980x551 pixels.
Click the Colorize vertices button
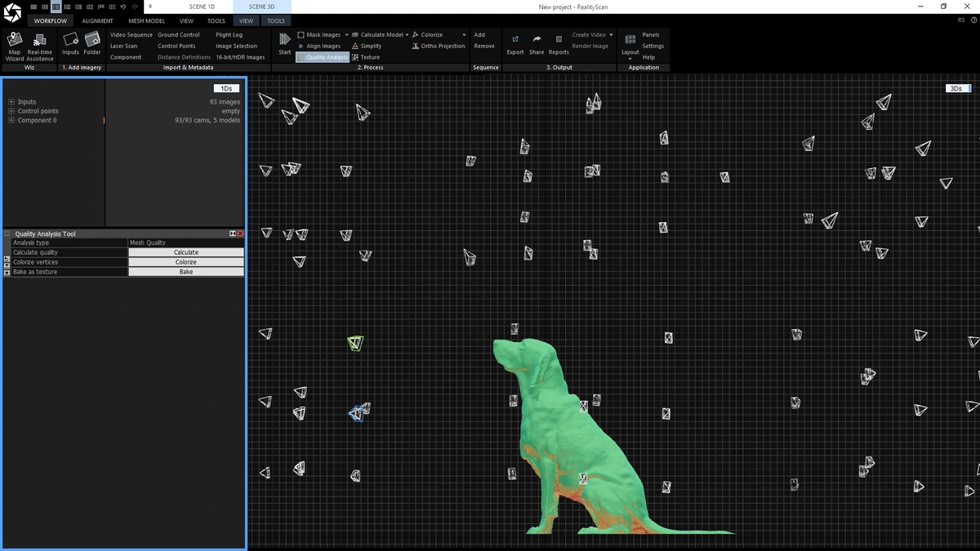[185, 262]
